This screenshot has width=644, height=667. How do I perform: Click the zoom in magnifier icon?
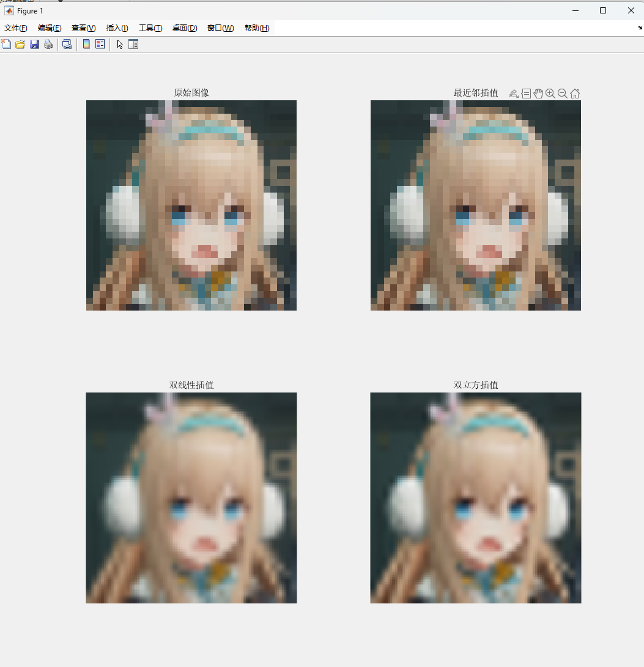[550, 94]
